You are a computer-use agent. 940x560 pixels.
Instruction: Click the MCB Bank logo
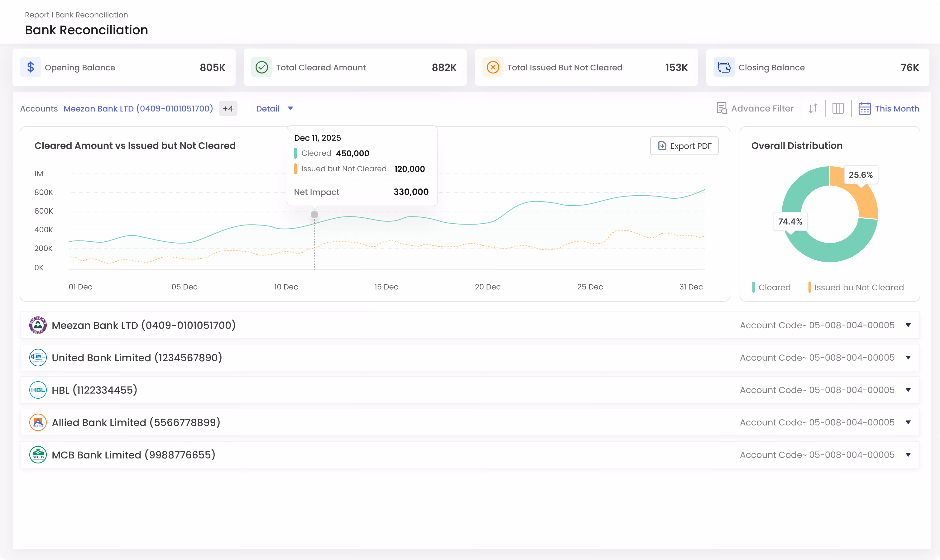pos(38,455)
